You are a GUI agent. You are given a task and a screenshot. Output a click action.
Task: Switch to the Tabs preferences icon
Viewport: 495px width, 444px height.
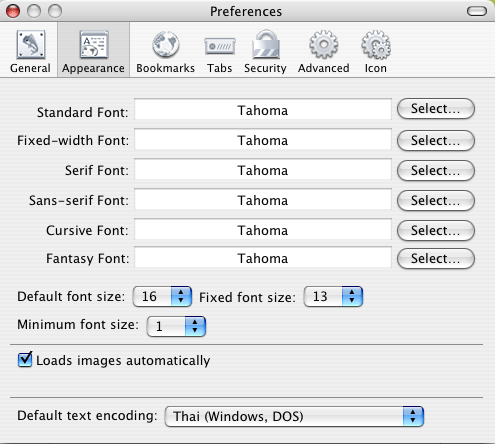(220, 47)
